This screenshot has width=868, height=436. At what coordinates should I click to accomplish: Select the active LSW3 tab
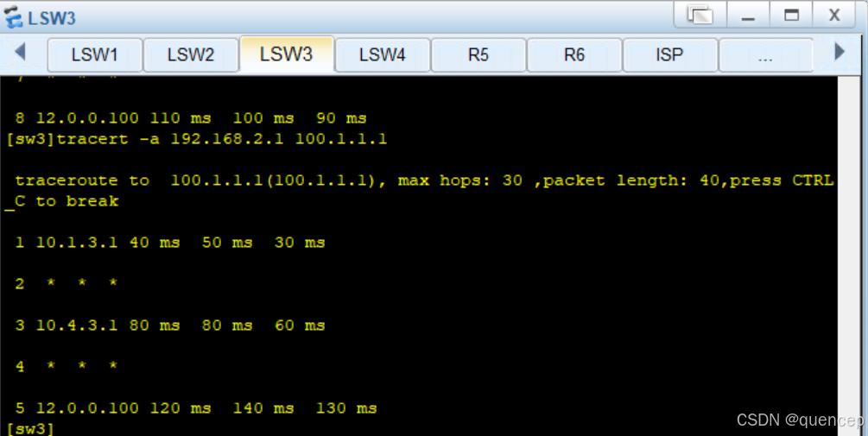pos(286,54)
